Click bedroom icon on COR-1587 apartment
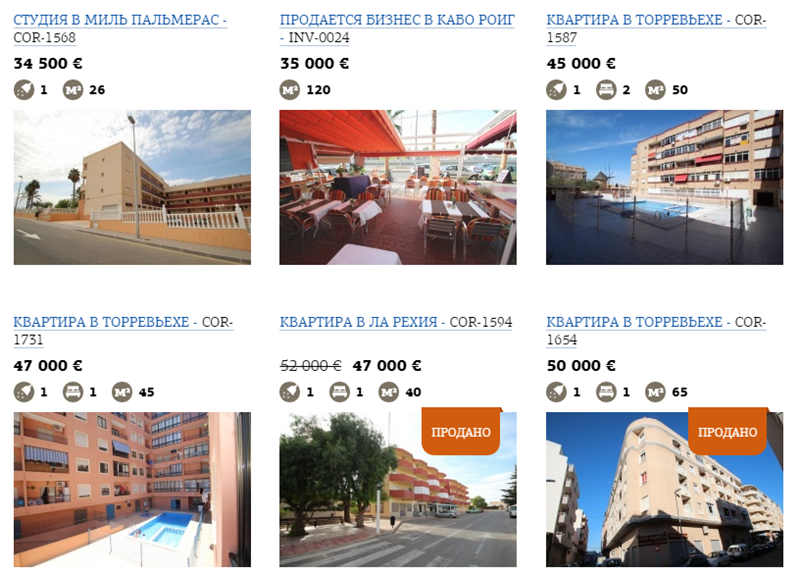 (x=606, y=90)
